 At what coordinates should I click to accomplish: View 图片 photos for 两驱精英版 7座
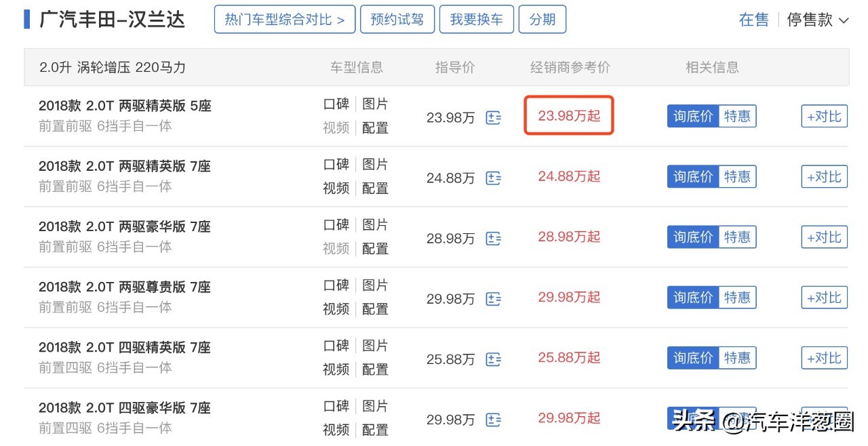pyautogui.click(x=376, y=164)
